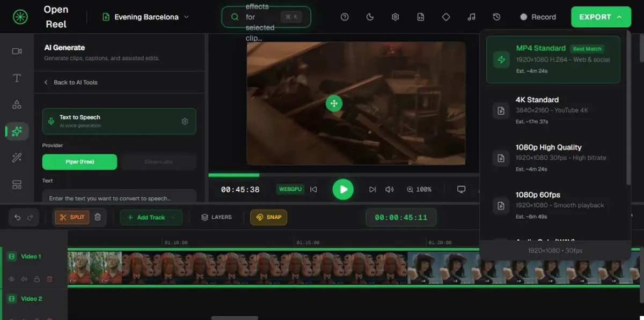Toggle dark mode moon icon
Image resolution: width=644 pixels, height=320 pixels.
point(370,17)
